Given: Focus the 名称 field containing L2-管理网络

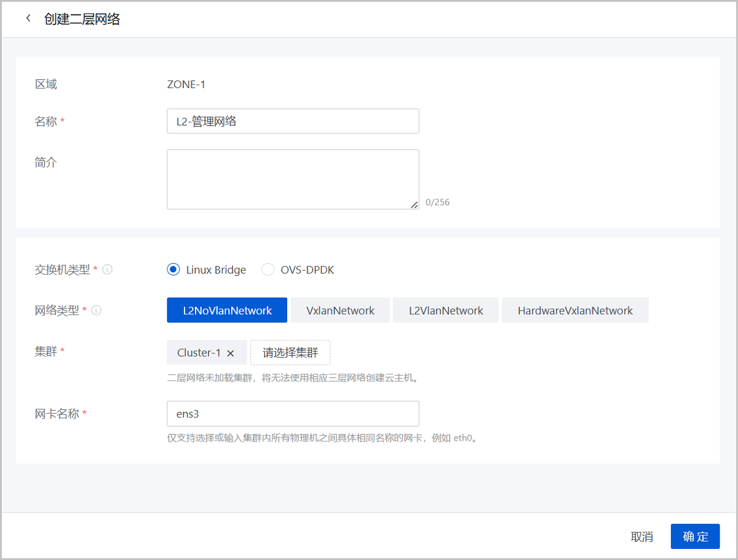Looking at the screenshot, I should [x=292, y=121].
